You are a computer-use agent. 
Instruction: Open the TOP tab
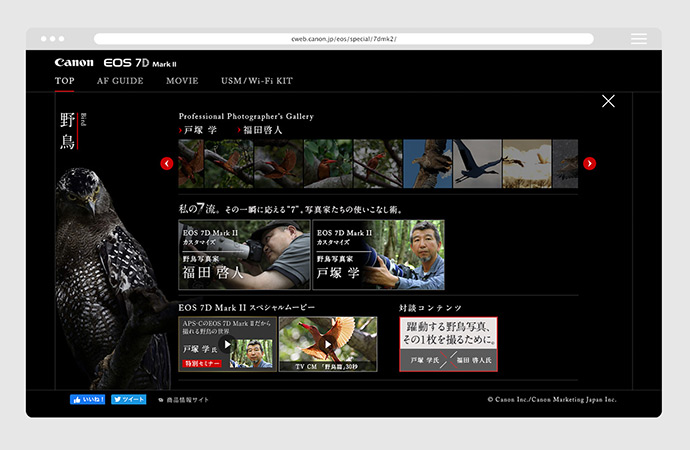coord(65,81)
